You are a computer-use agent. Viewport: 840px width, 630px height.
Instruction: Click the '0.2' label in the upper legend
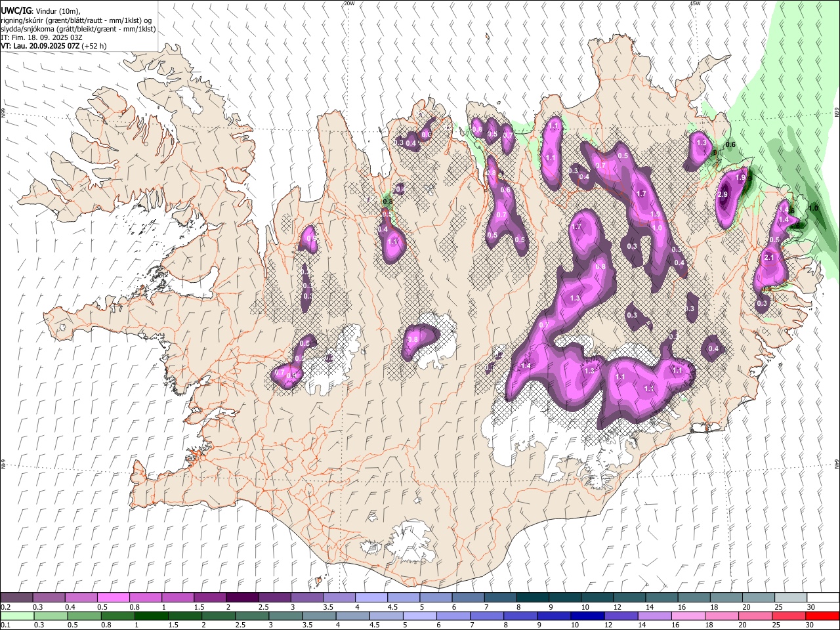click(x=7, y=607)
